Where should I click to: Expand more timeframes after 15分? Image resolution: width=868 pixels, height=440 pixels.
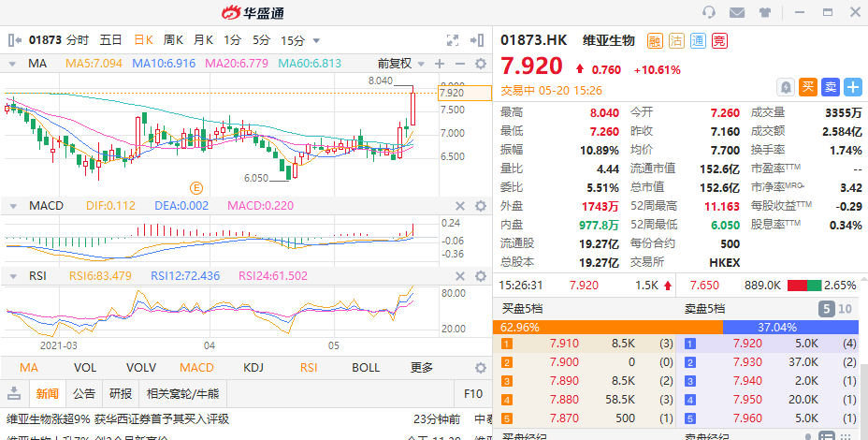click(317, 40)
